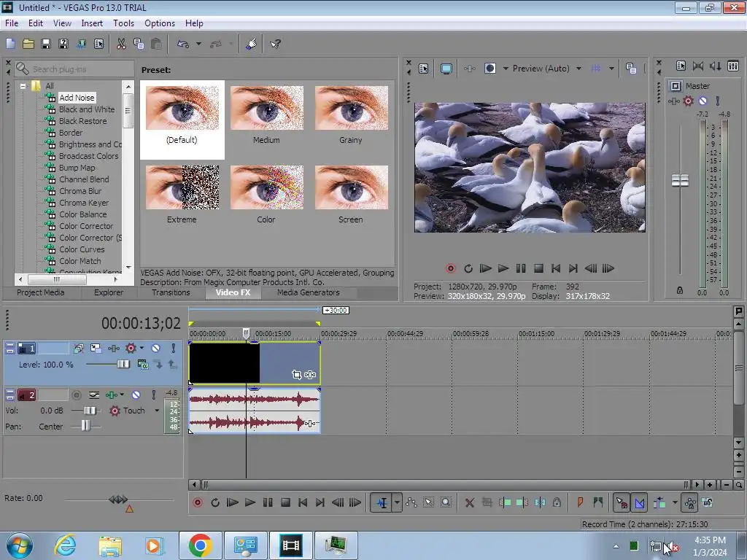Collapse the All plug-ins tree folder
Viewport: 747px width, 560px height.
tap(23, 86)
